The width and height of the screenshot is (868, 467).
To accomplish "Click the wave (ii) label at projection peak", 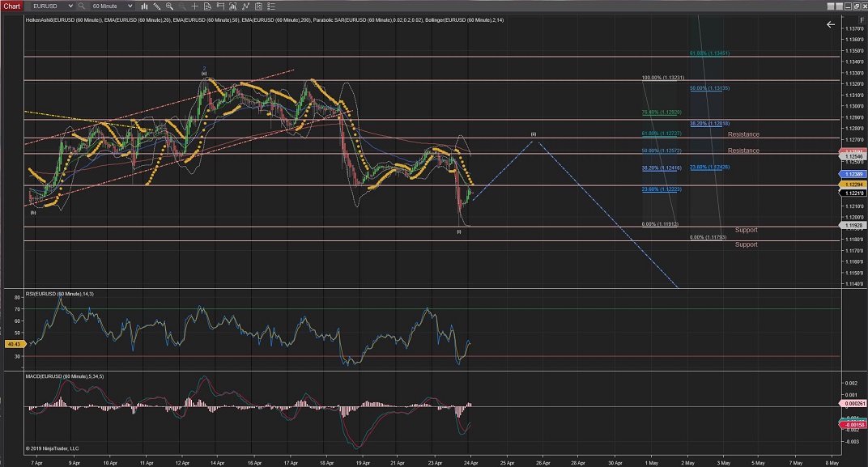I will coord(534,134).
